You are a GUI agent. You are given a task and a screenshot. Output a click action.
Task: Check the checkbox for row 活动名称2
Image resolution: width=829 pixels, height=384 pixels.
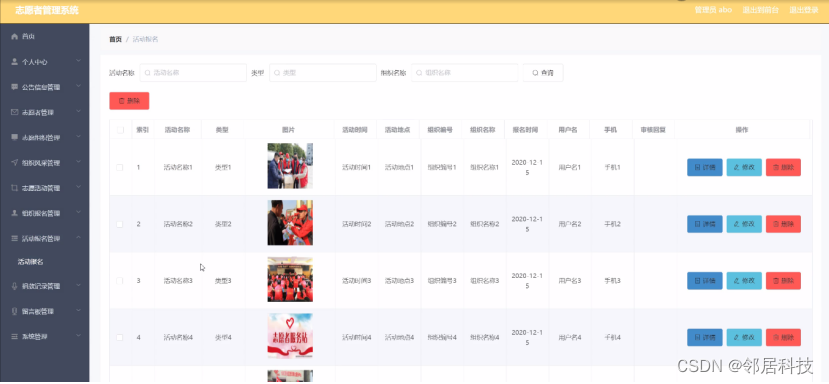pyautogui.click(x=119, y=224)
